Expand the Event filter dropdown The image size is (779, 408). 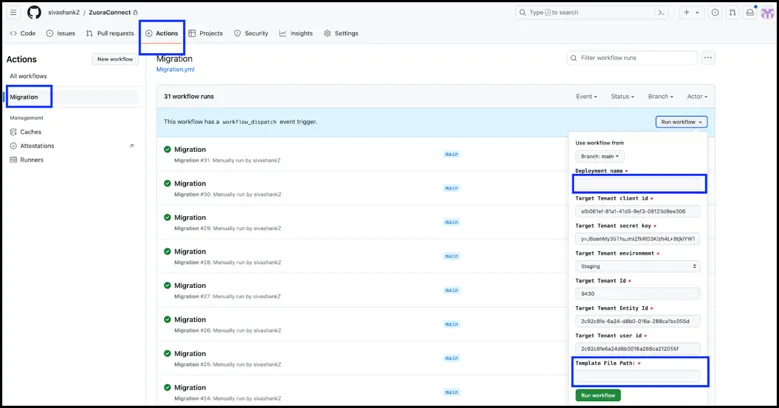click(x=586, y=96)
